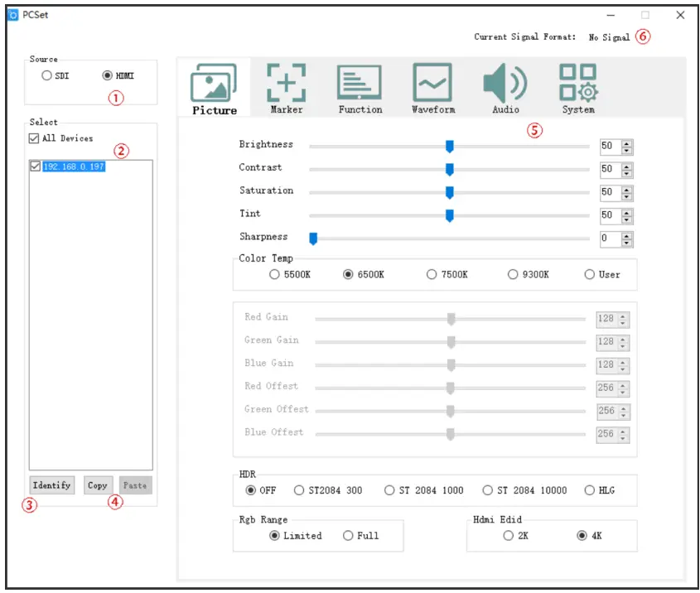Open the System settings icon
Viewport: 700px width, 593px height.
577,83
